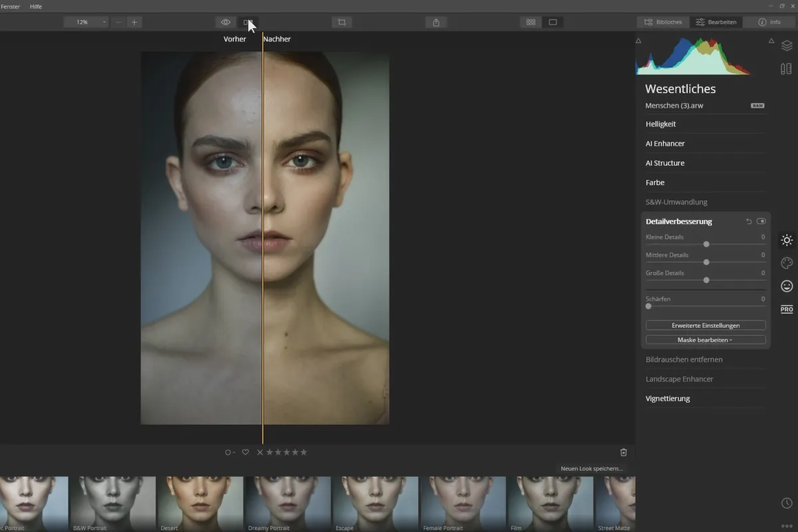Toggle right histogram clipping triangle
798x532 pixels.
(x=771, y=41)
